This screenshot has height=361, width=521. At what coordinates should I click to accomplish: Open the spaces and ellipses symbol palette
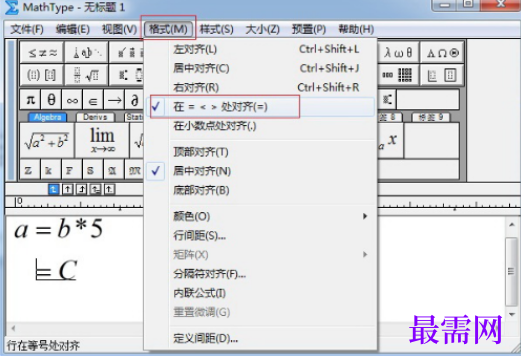click(86, 52)
